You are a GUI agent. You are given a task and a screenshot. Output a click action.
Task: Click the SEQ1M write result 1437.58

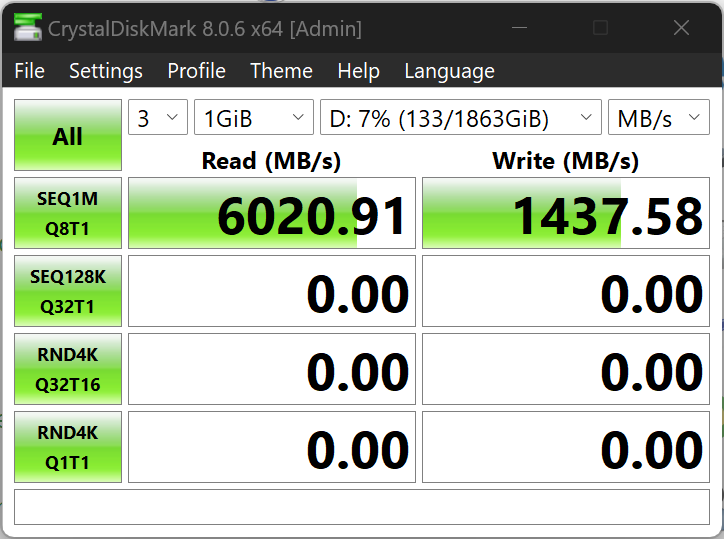click(566, 214)
